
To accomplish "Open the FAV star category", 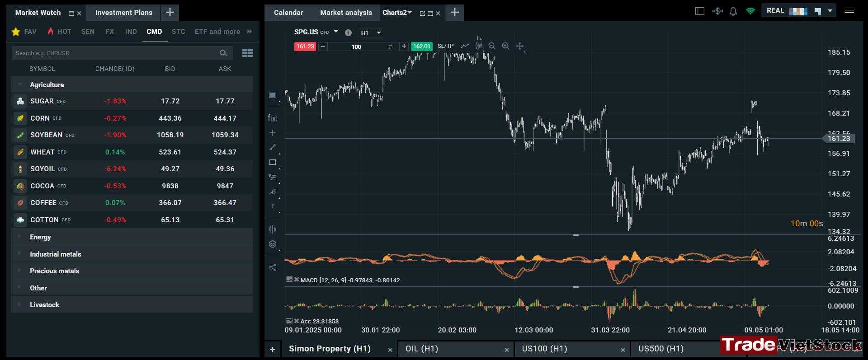I will point(24,32).
